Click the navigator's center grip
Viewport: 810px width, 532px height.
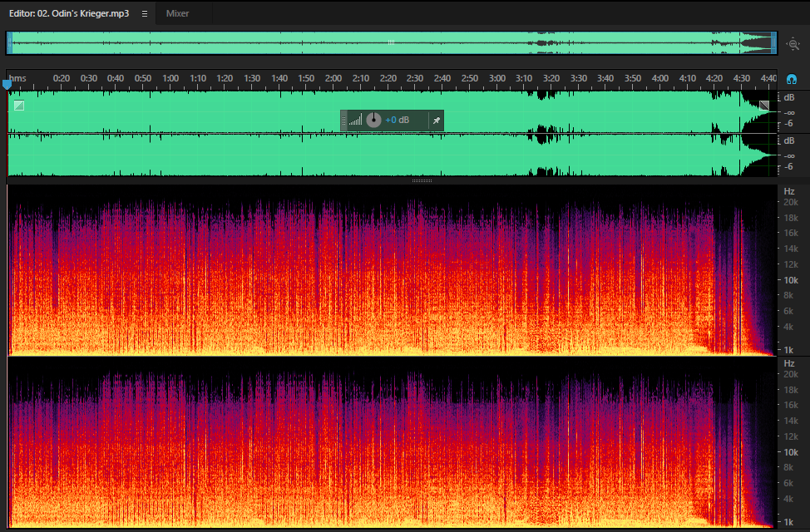coord(391,43)
